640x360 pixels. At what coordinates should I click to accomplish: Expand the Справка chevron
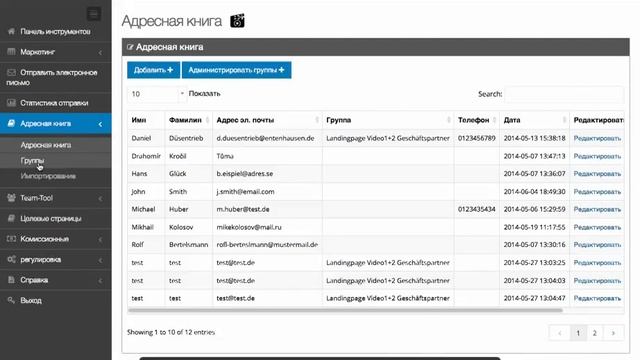(100, 280)
